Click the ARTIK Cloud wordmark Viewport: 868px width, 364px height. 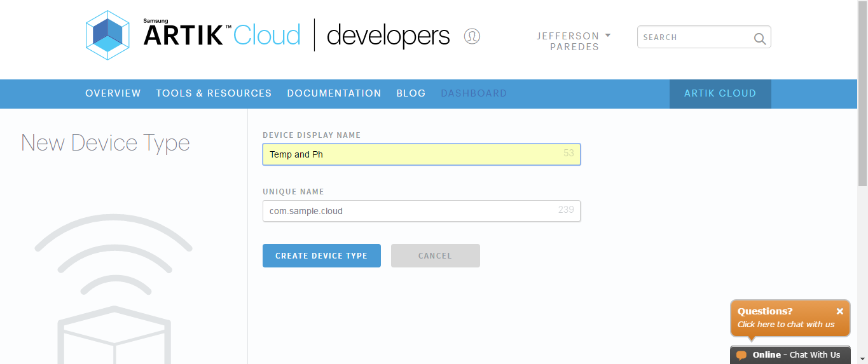click(221, 35)
